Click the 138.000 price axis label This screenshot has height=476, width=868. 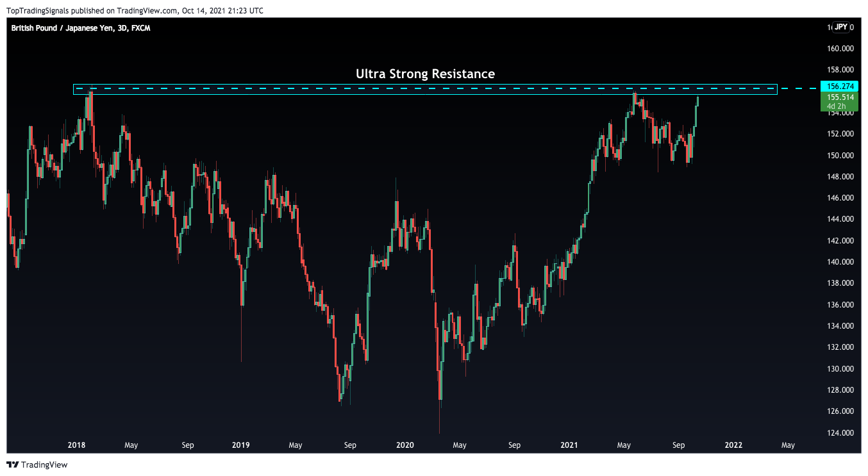tap(840, 283)
